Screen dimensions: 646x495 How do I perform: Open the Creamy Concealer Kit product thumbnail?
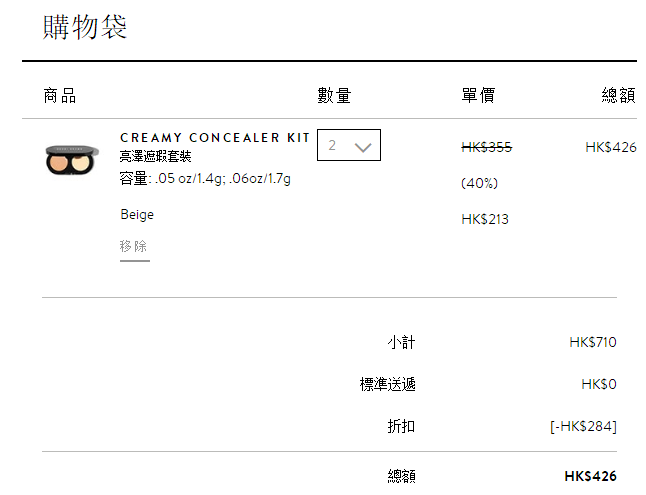click(x=72, y=160)
